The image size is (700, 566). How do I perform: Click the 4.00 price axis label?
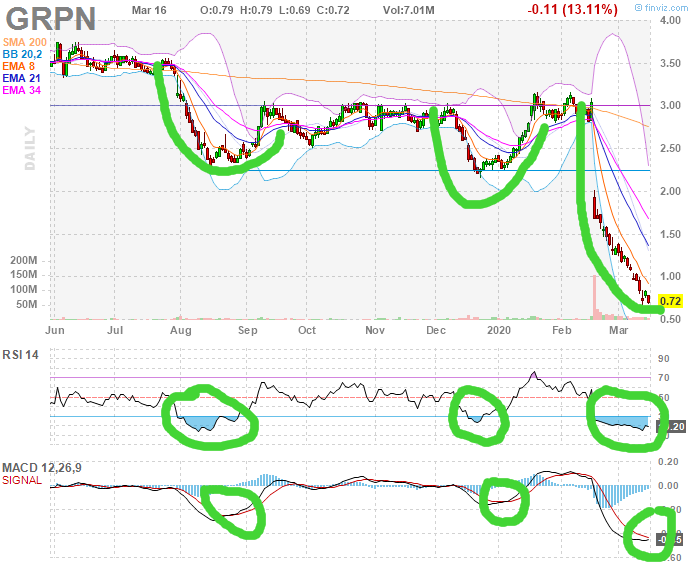point(671,20)
